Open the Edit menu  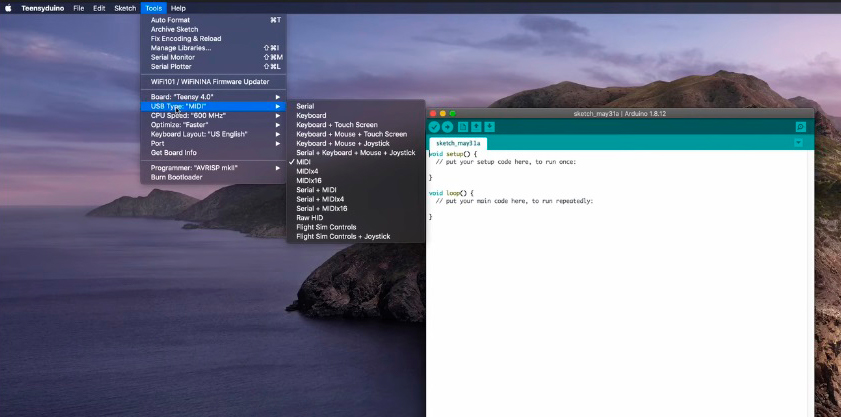[x=99, y=8]
